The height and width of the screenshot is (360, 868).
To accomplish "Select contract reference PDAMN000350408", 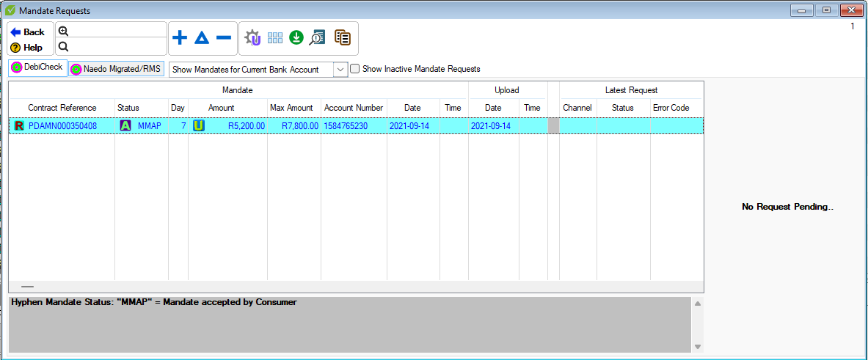I will point(62,126).
